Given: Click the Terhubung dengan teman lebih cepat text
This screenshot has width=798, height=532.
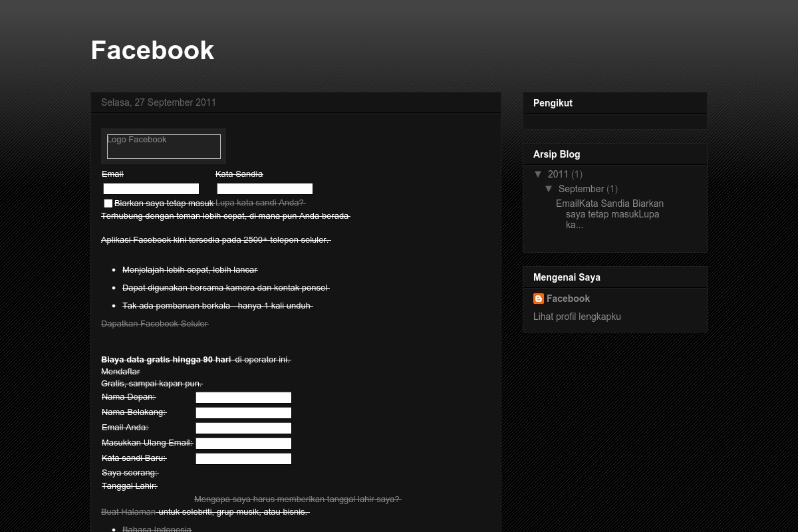Looking at the screenshot, I should point(225,216).
